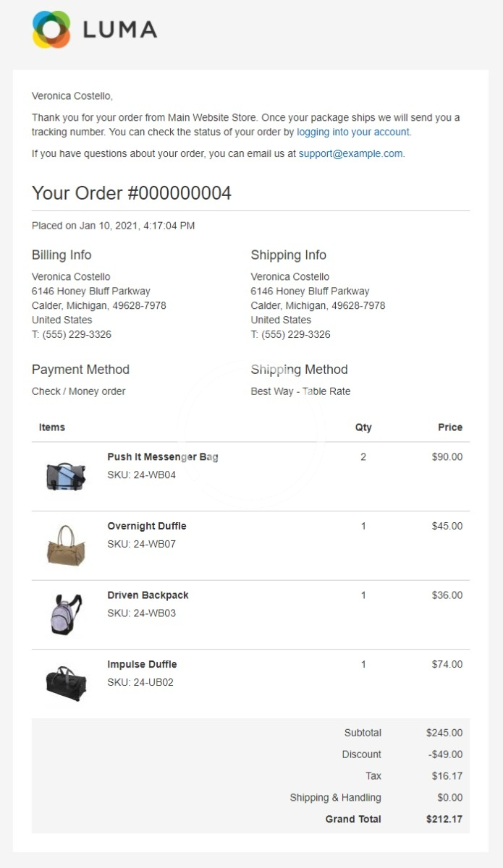Click the Shipping Info heading
This screenshot has width=503, height=868.
[288, 255]
